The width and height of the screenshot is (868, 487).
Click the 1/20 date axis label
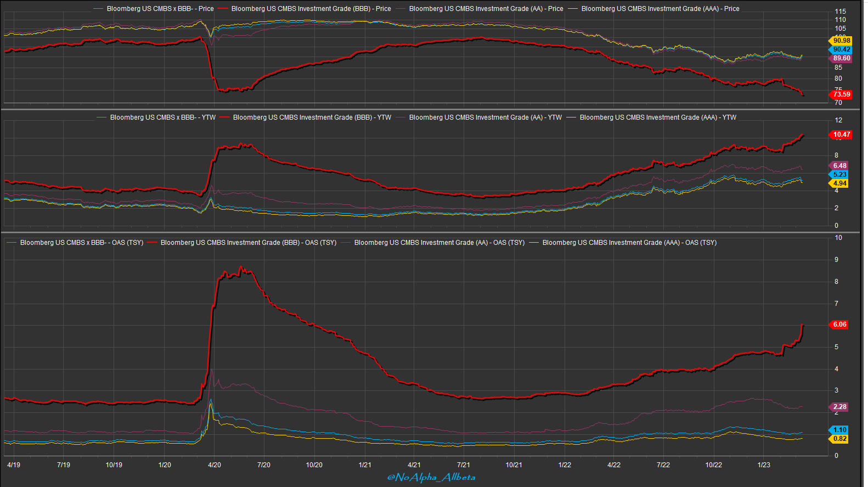coord(165,465)
